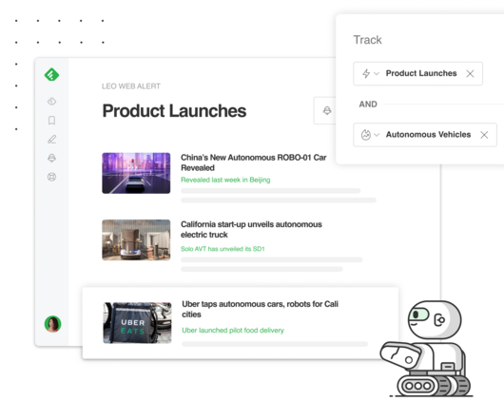The width and height of the screenshot is (504, 420).
Task: Open the Today diamond icon in sidebar
Action: [51, 102]
